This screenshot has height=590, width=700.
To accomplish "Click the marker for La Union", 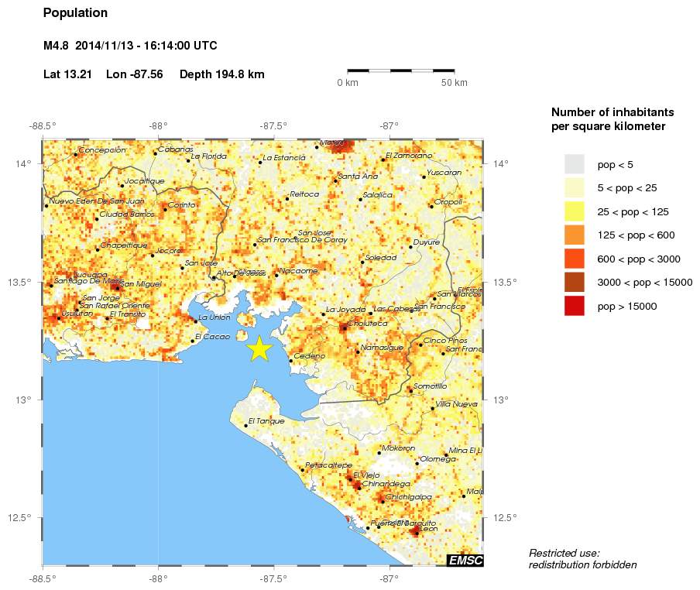I will [x=197, y=321].
